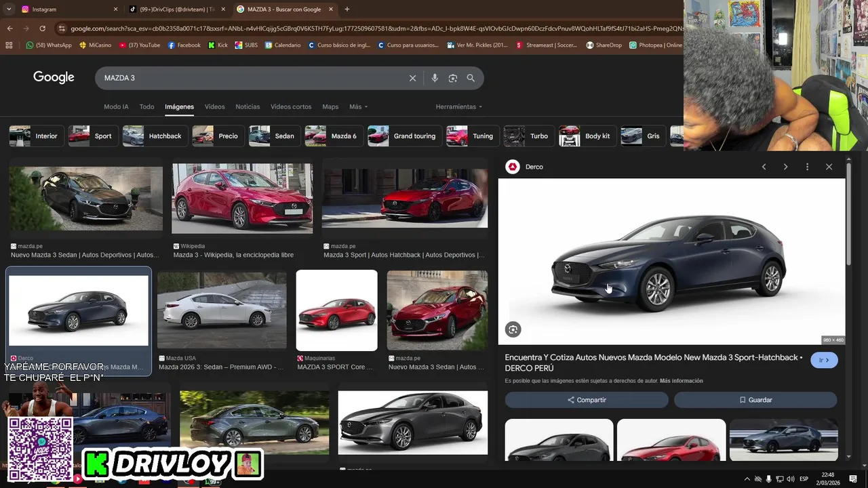Show next image in preview panel
Image resolution: width=868 pixels, height=488 pixels.
coord(785,167)
